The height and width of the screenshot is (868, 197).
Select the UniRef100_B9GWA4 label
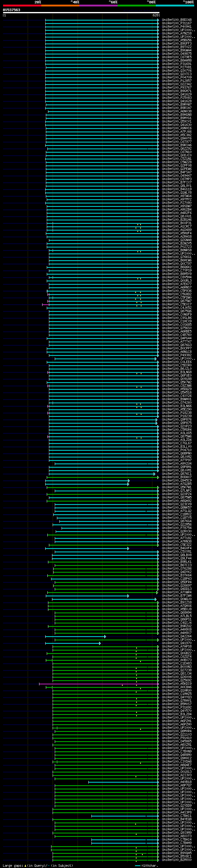pos(177,50)
